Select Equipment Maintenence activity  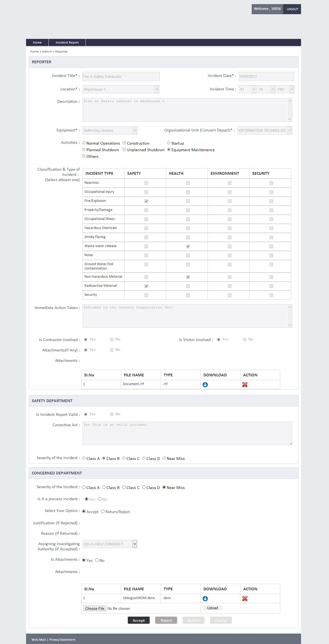pyautogui.click(x=169, y=150)
